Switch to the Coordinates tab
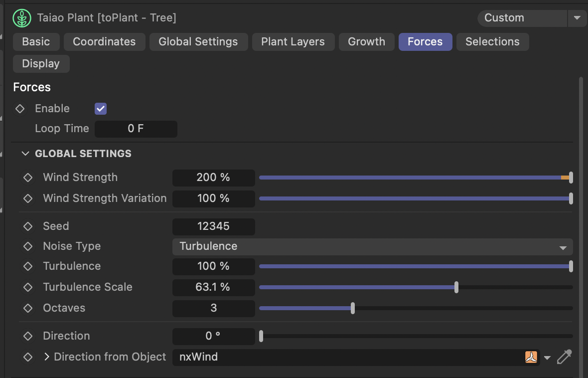Image resolution: width=588 pixels, height=378 pixels. coord(104,42)
